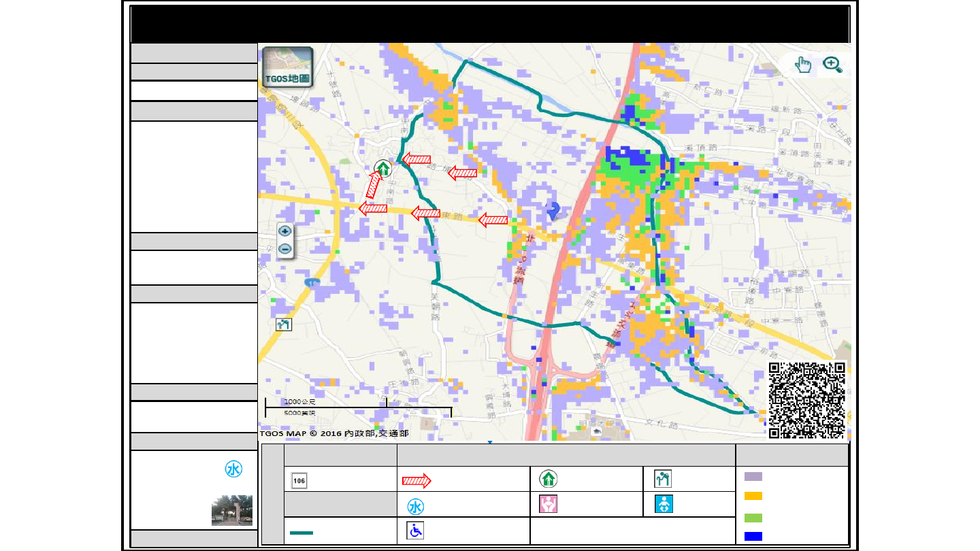This screenshot has height=551, width=980.
Task: Select the hand pan tool
Action: [804, 65]
